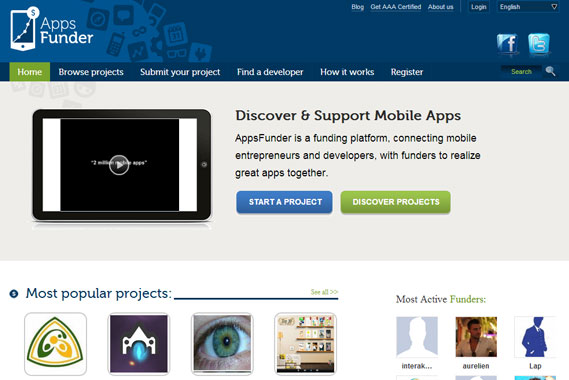
Task: Go to the Home tab
Action: click(30, 72)
